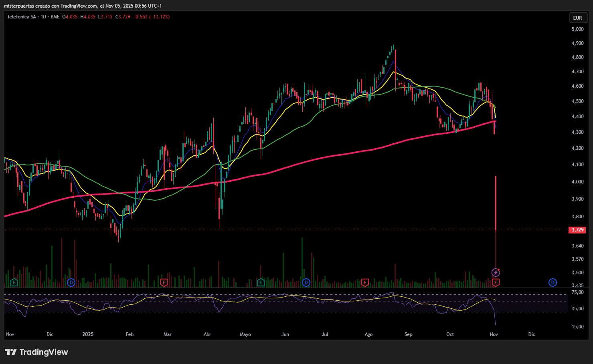Click the 5,000 level on the price scale
This screenshot has height=364, width=593.
577,29
